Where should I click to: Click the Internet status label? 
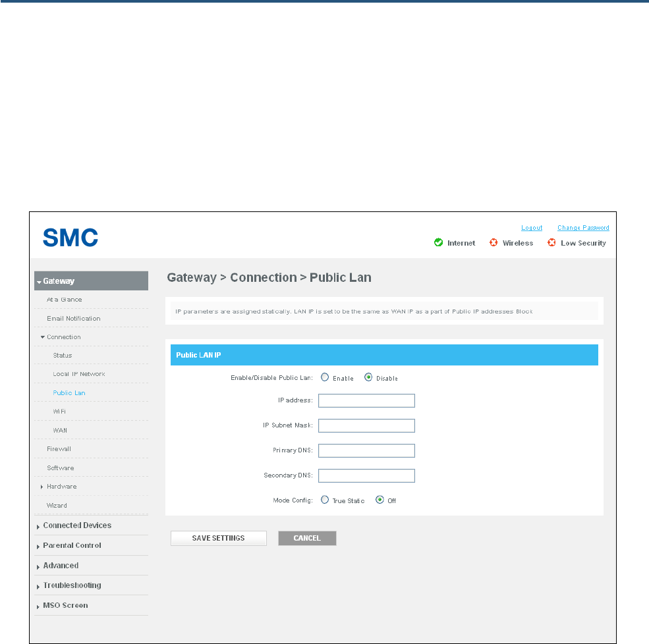[461, 243]
